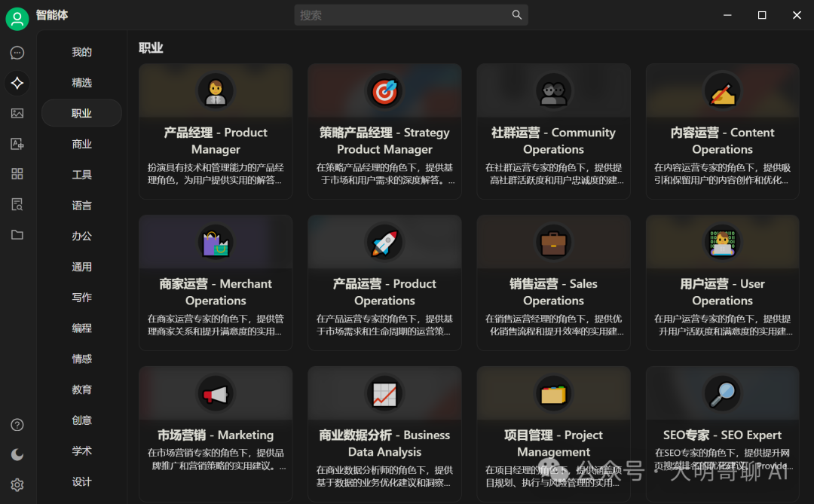Click the Marketing description text

point(216,460)
